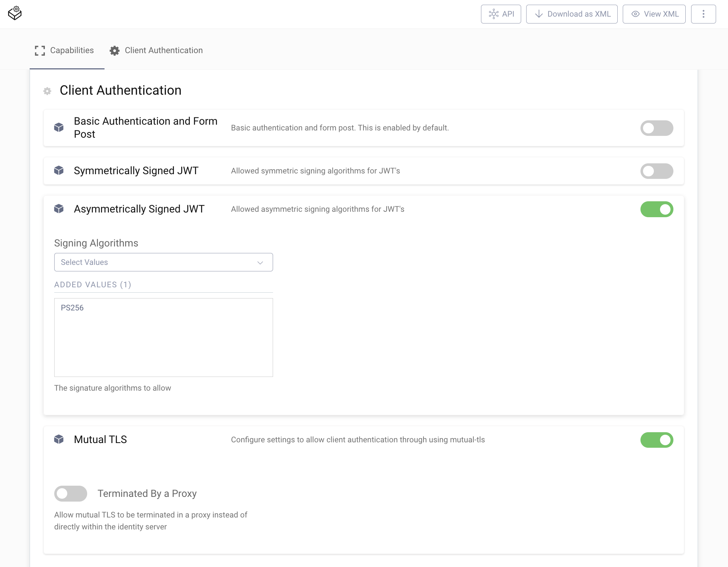The width and height of the screenshot is (728, 567).
Task: Click the cube icon for Mutual TLS
Action: [59, 439]
